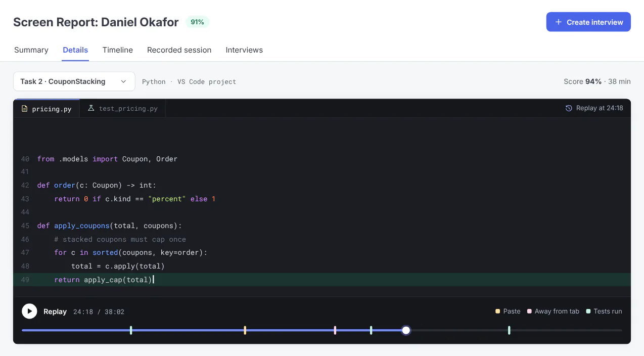Click the Tests run legend swatch

[588, 312]
